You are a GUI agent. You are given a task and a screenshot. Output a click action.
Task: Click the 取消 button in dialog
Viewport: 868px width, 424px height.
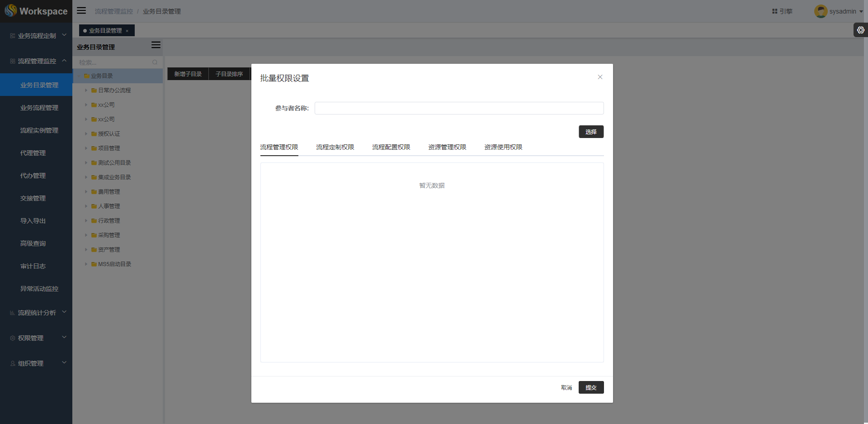click(x=566, y=387)
